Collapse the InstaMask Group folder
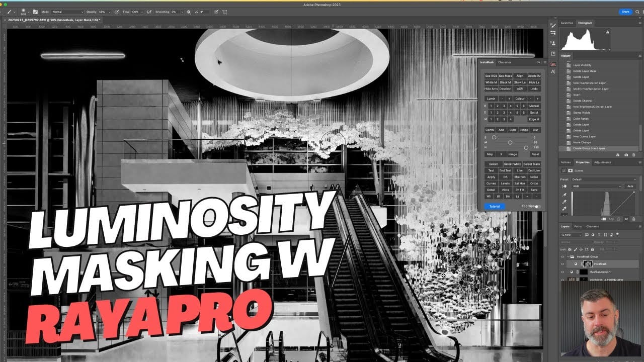The height and width of the screenshot is (362, 644). click(x=569, y=256)
